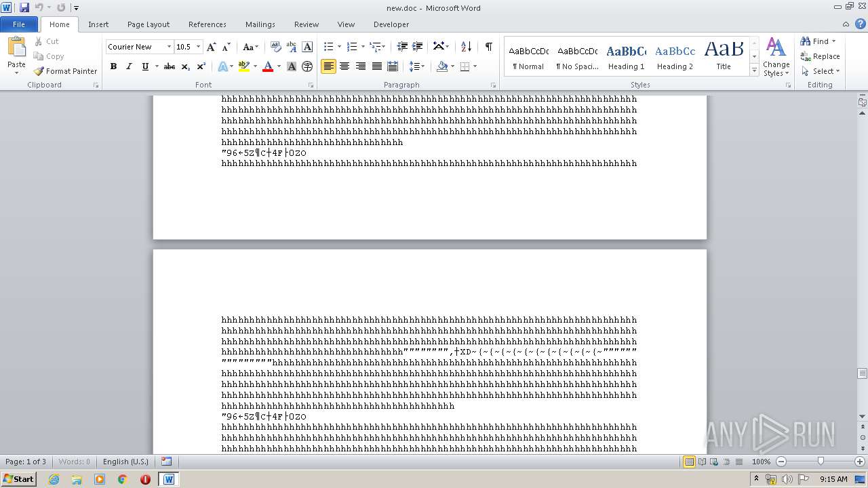Image resolution: width=868 pixels, height=488 pixels.
Task: Click the Character Border icon
Action: [x=307, y=47]
